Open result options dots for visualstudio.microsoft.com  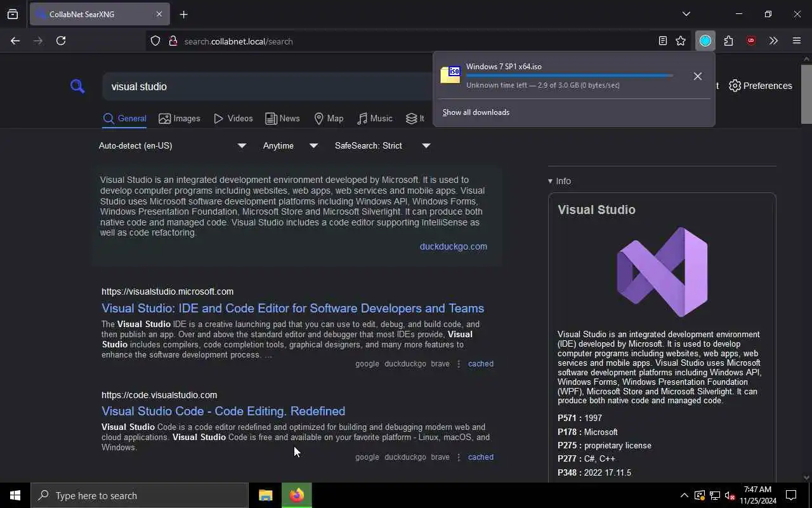pos(459,364)
